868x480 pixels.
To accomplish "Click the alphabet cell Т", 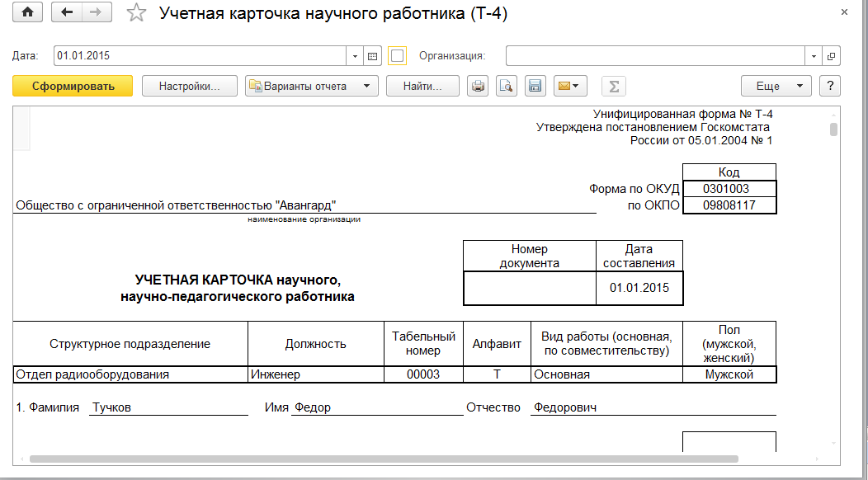I will pos(497,374).
